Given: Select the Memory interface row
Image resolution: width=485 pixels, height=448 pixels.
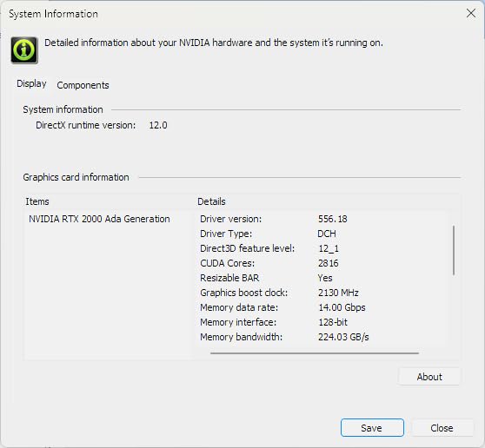Looking at the screenshot, I should (x=322, y=322).
